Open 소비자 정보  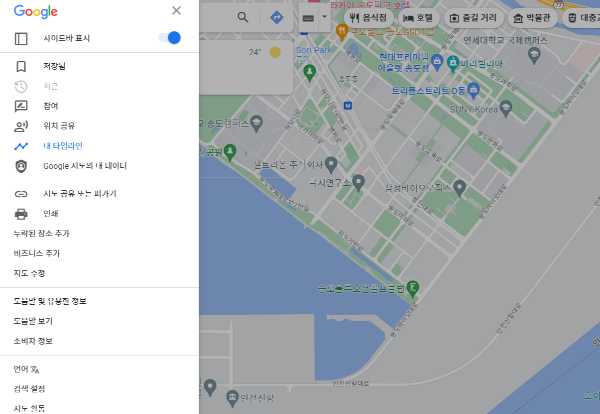(x=33, y=341)
